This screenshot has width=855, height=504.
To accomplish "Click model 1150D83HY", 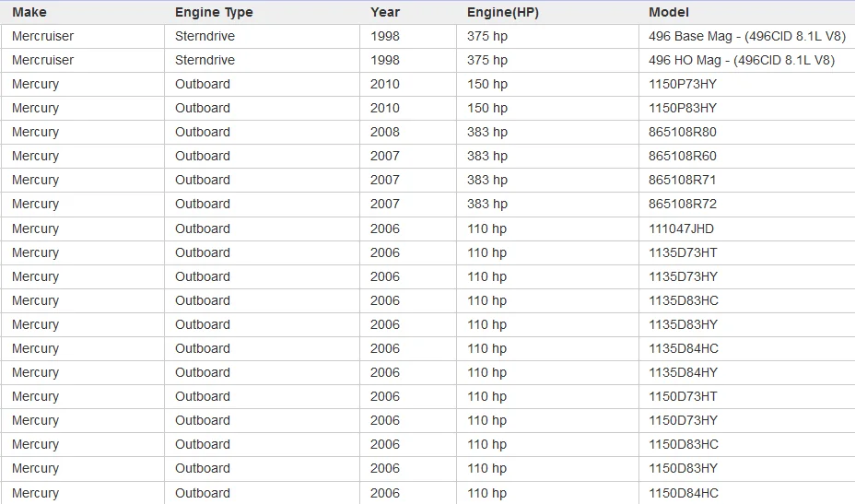I will [684, 469].
